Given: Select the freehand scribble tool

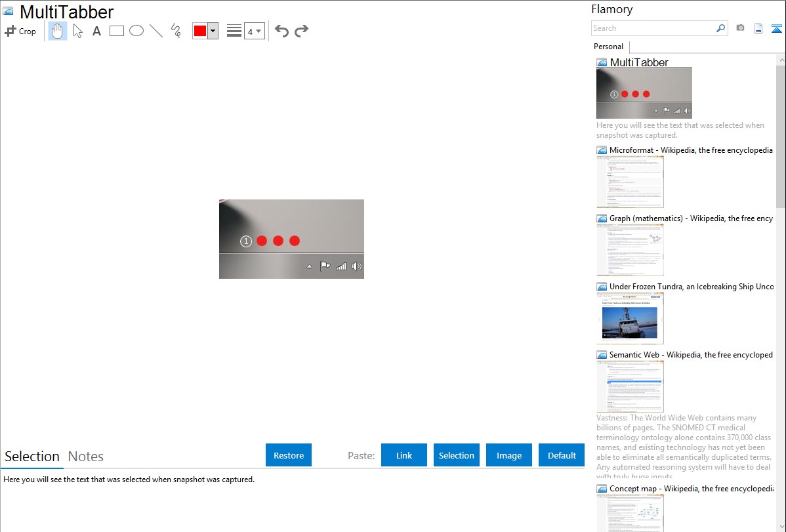Looking at the screenshot, I should (x=176, y=31).
